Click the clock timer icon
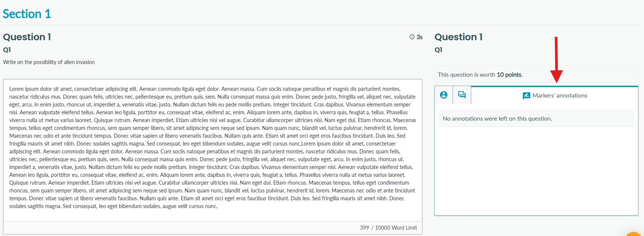644x236 pixels. (412, 37)
